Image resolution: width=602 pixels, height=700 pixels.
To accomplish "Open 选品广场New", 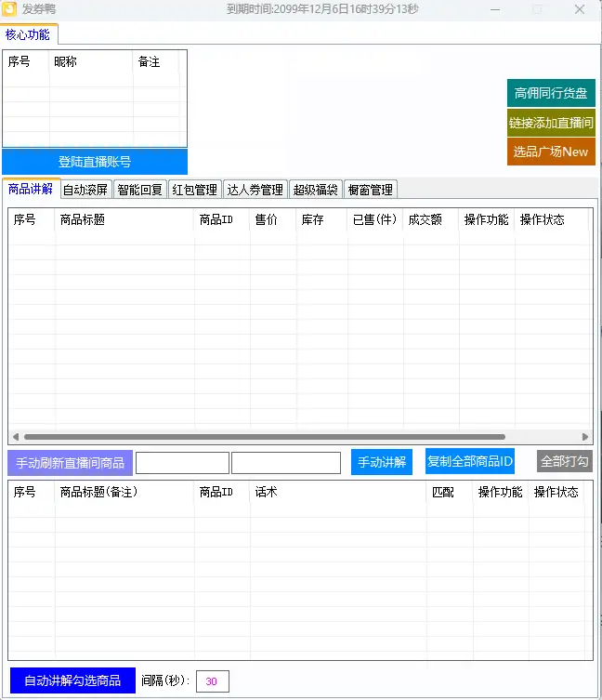I will click(x=551, y=152).
